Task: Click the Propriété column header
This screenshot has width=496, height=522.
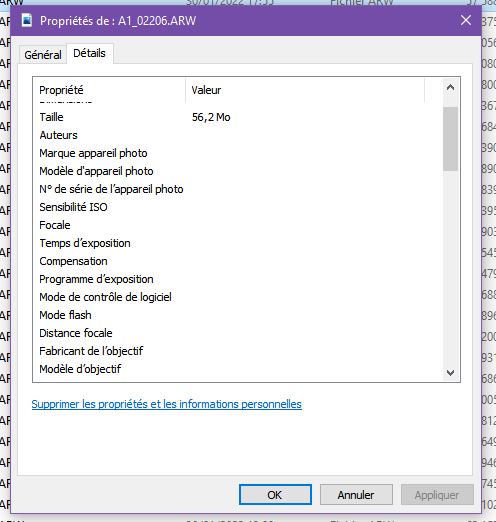Action: coord(109,90)
